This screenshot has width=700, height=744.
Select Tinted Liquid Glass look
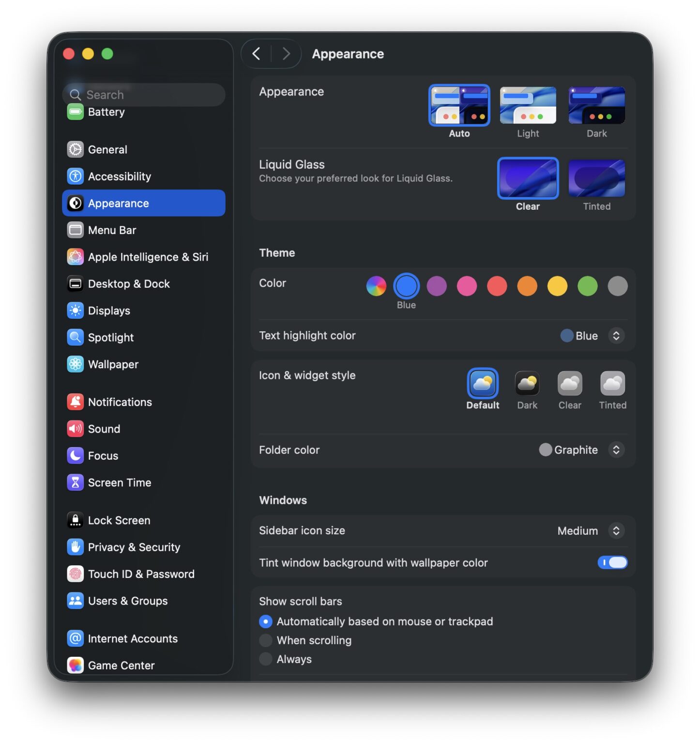tap(596, 178)
